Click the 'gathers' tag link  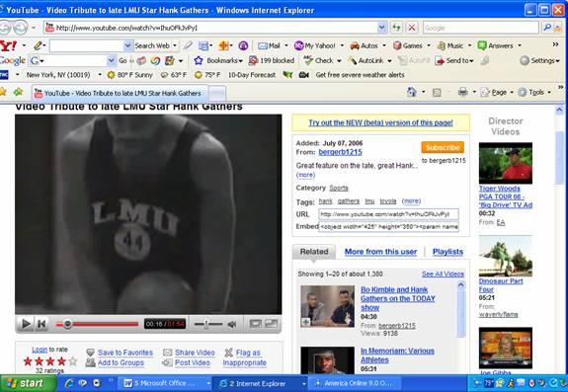pos(349,201)
